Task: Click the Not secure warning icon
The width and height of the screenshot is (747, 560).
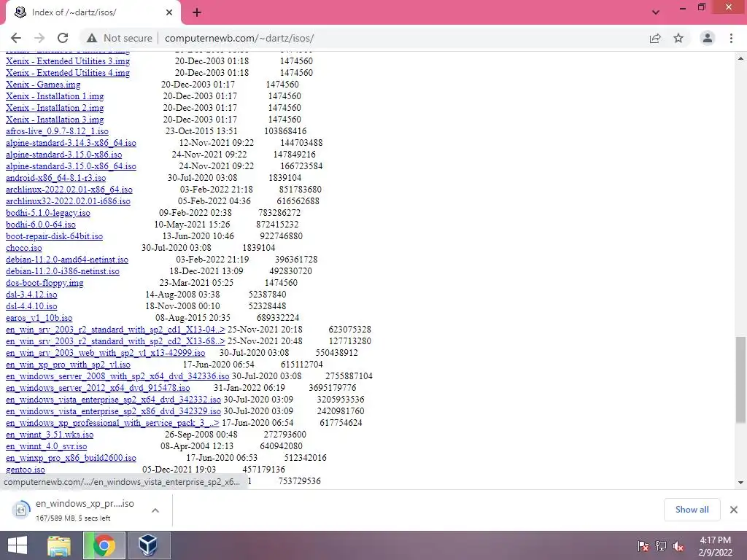Action: (x=91, y=38)
